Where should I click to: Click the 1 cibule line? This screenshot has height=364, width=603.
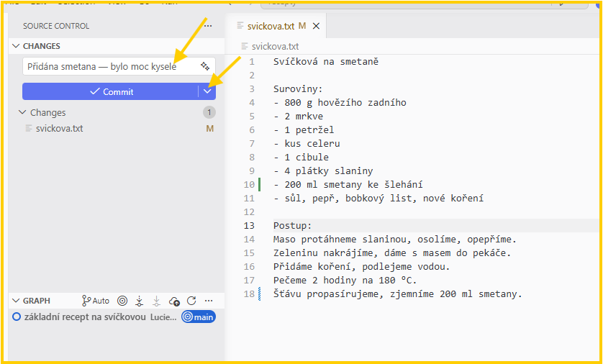pyautogui.click(x=301, y=158)
